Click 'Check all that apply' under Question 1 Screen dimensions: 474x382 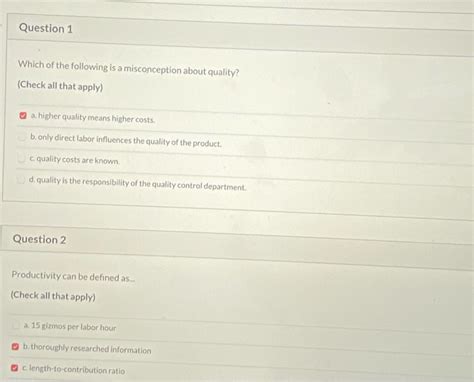pyautogui.click(x=60, y=86)
